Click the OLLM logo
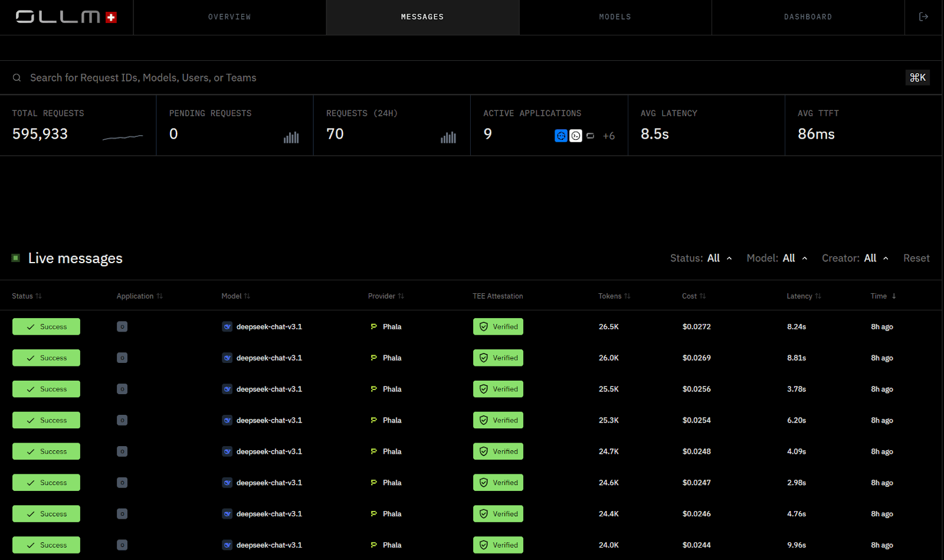This screenshot has height=560, width=944. click(66, 17)
